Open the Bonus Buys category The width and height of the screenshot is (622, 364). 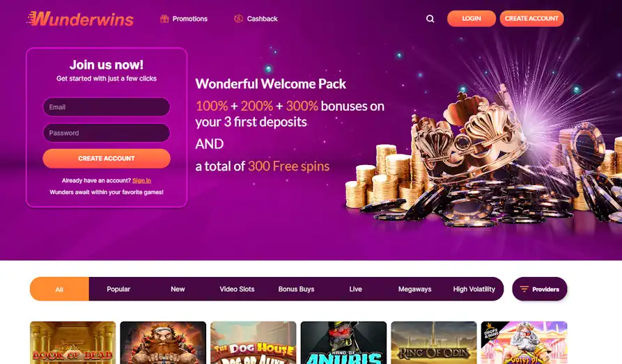point(296,289)
